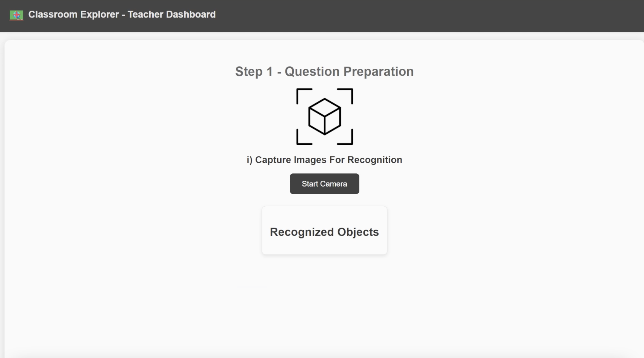Select the "Step 1" text in the heading
Viewport: 644px width, 358px height.
[x=254, y=72]
